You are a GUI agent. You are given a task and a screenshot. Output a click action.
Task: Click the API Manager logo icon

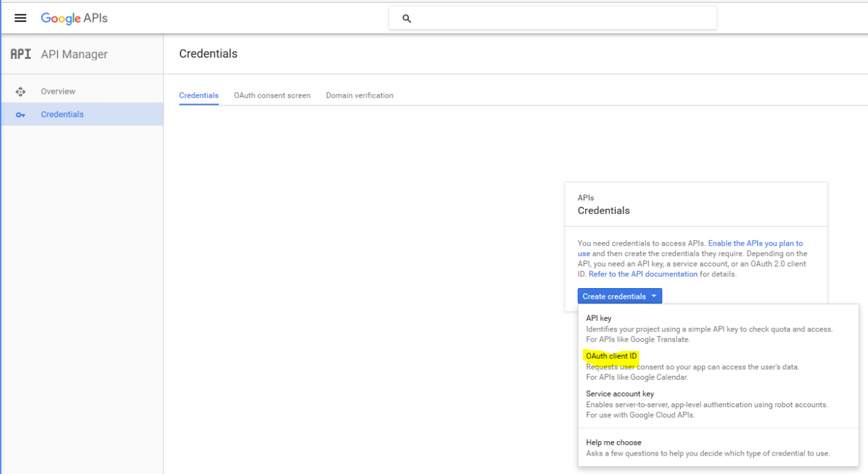tap(21, 54)
